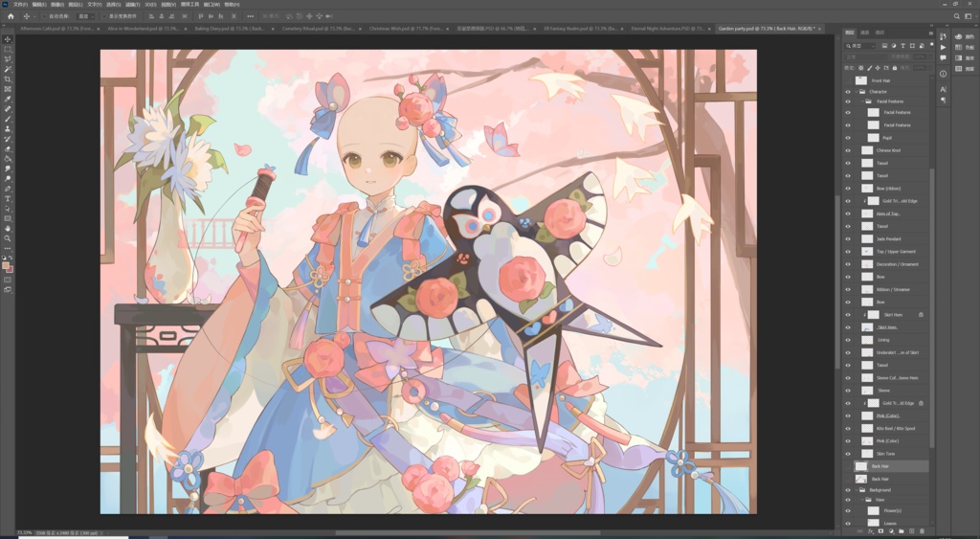Open the Properties info panel icon
980x539 pixels.
coord(943,74)
